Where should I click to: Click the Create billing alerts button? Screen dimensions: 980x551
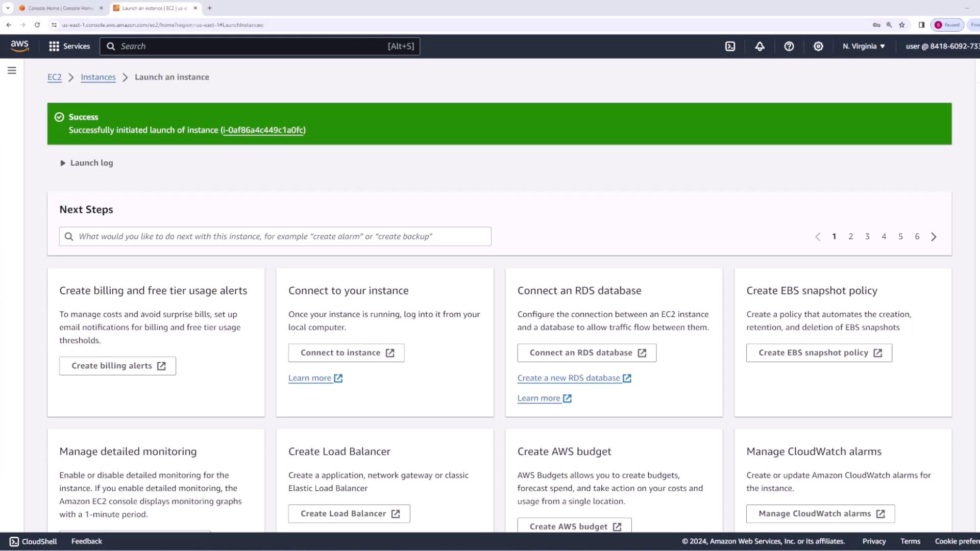pyautogui.click(x=117, y=366)
